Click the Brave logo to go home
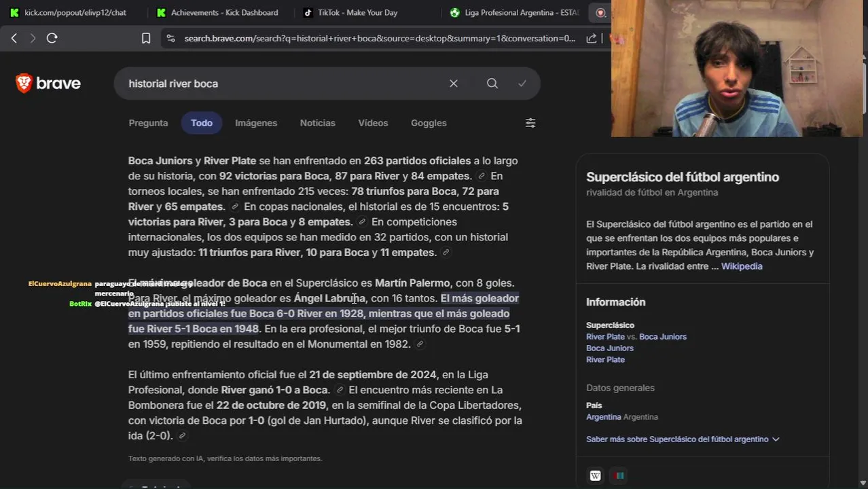The height and width of the screenshot is (489, 868). point(48,83)
